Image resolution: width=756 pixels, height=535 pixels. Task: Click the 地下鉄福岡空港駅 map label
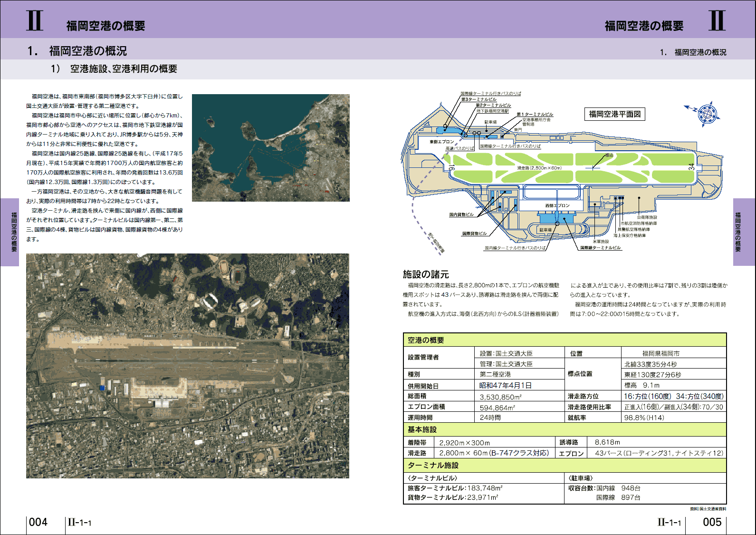tap(493, 111)
